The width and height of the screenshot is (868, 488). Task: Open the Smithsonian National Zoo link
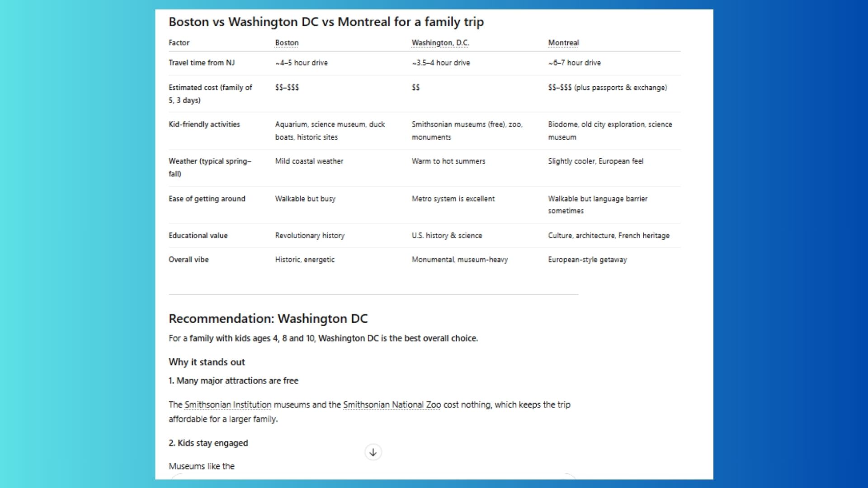pos(392,404)
